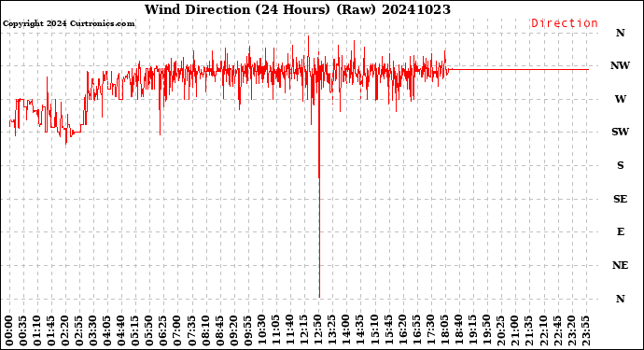Click the "05:50" time label

click(x=149, y=330)
